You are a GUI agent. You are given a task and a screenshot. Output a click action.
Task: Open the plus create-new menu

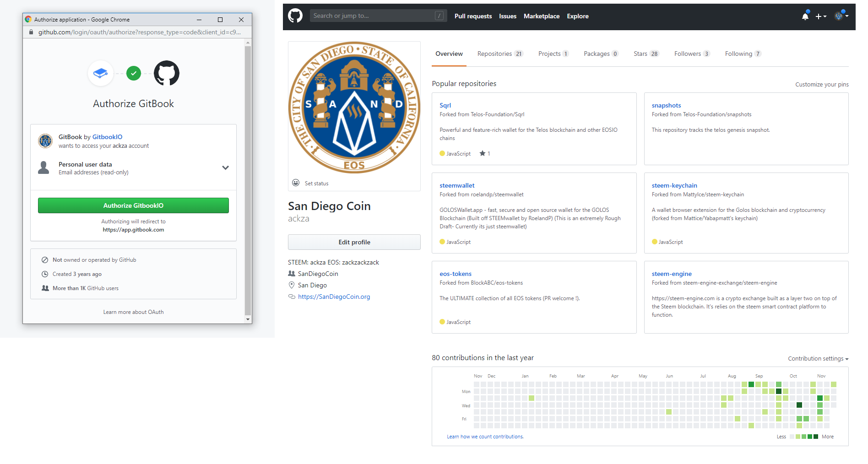point(821,16)
